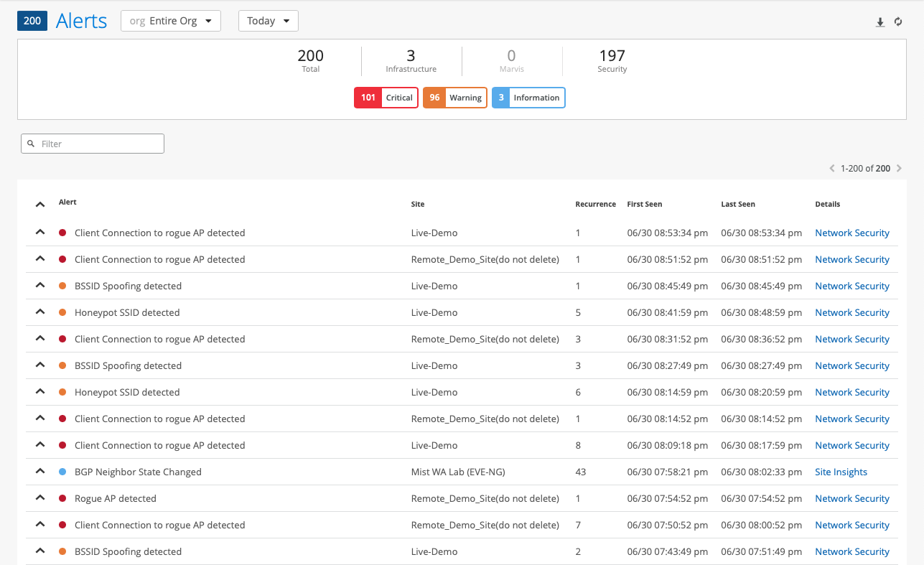The image size is (924, 565).
Task: Collapse the BGP Neighbor State Changed row
Action: pos(40,472)
